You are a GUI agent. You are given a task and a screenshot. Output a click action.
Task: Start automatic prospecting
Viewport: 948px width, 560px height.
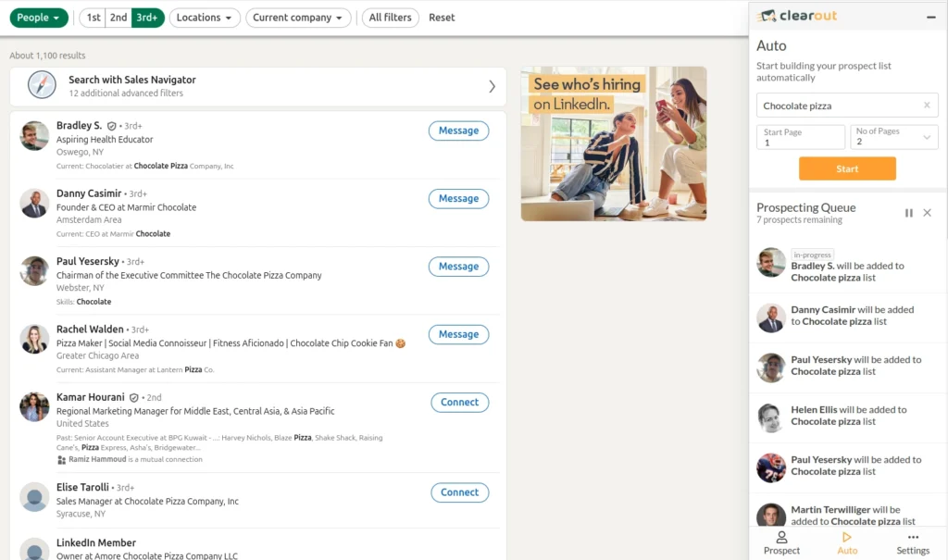click(x=847, y=168)
